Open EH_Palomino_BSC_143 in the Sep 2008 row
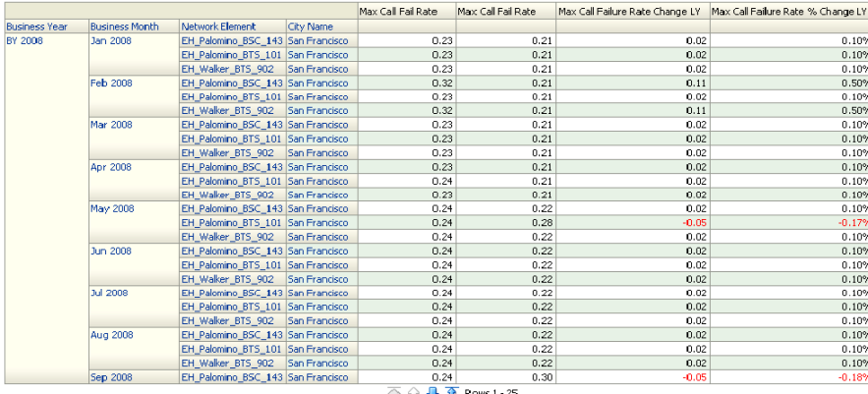The height and width of the screenshot is (394, 868). (232, 377)
